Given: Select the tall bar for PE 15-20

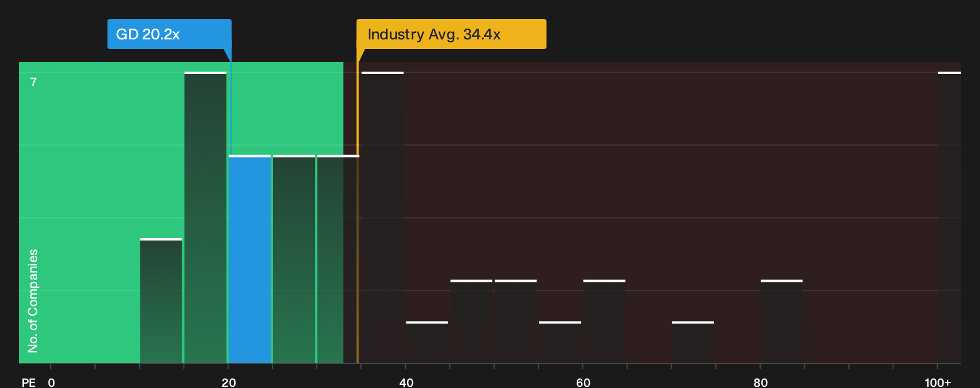Looking at the screenshot, I should coord(206,217).
